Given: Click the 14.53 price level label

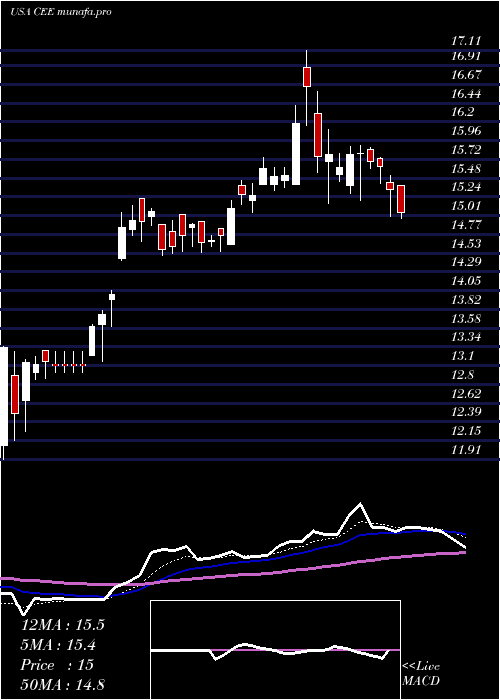Looking at the screenshot, I should 466,243.
